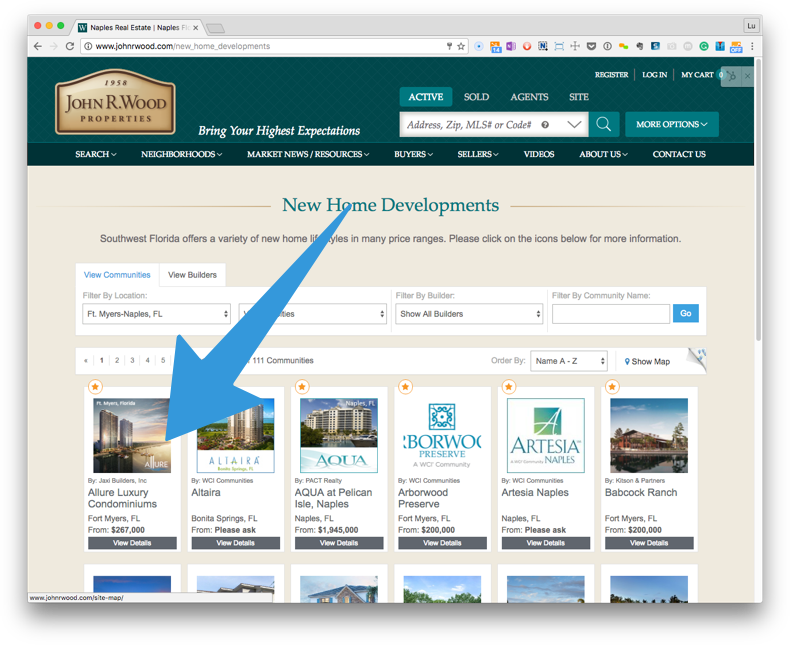The image size is (790, 645).
Task: Open the CONTACT US navigation item
Action: (x=679, y=154)
